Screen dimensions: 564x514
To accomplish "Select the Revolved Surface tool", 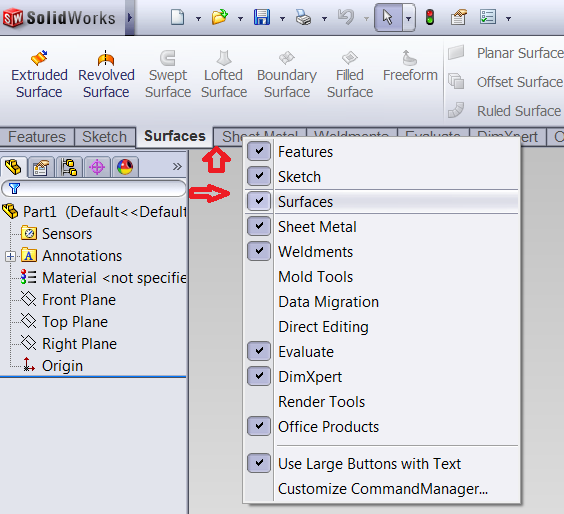I will 106,75.
